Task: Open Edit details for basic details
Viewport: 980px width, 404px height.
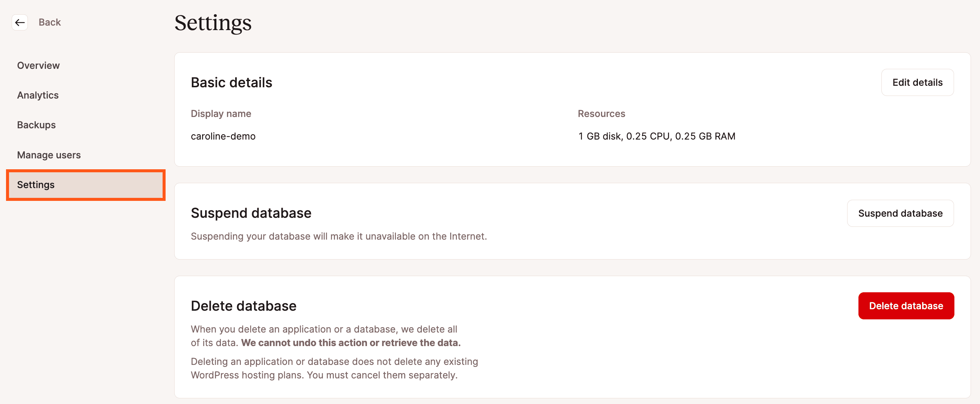Action: [917, 82]
